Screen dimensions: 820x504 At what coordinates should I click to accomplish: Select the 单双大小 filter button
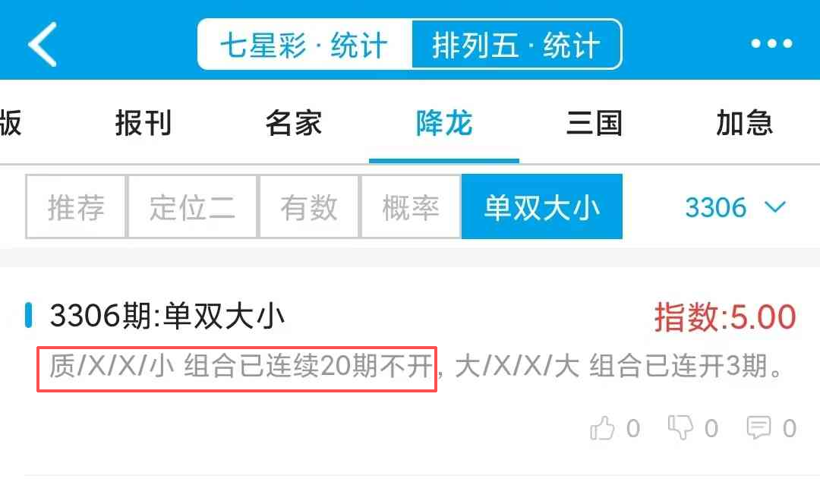click(x=542, y=206)
